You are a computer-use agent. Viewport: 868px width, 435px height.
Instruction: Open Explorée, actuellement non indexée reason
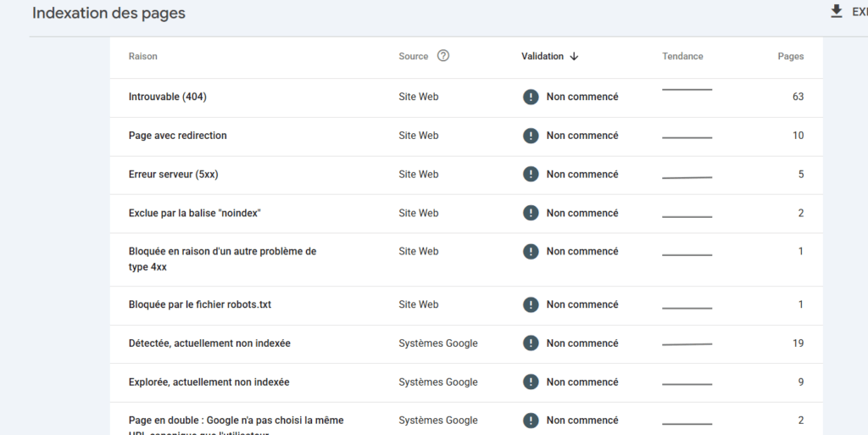[209, 382]
